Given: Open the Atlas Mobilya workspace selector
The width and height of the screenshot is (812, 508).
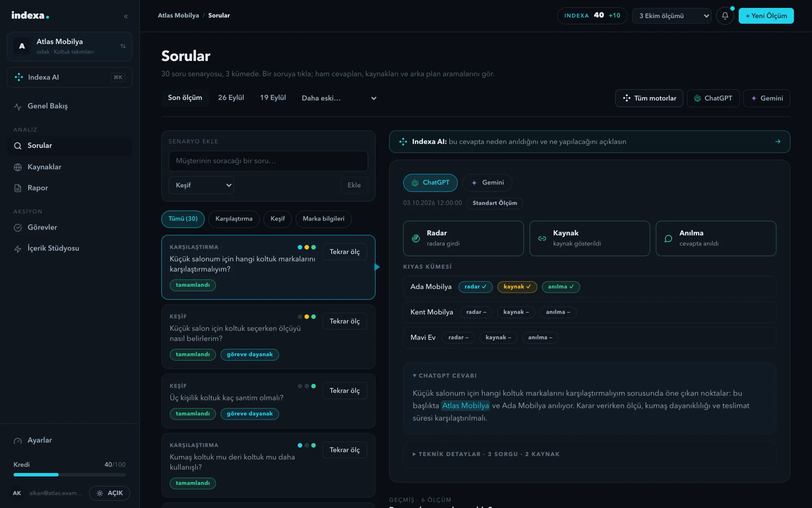Looking at the screenshot, I should [70, 46].
